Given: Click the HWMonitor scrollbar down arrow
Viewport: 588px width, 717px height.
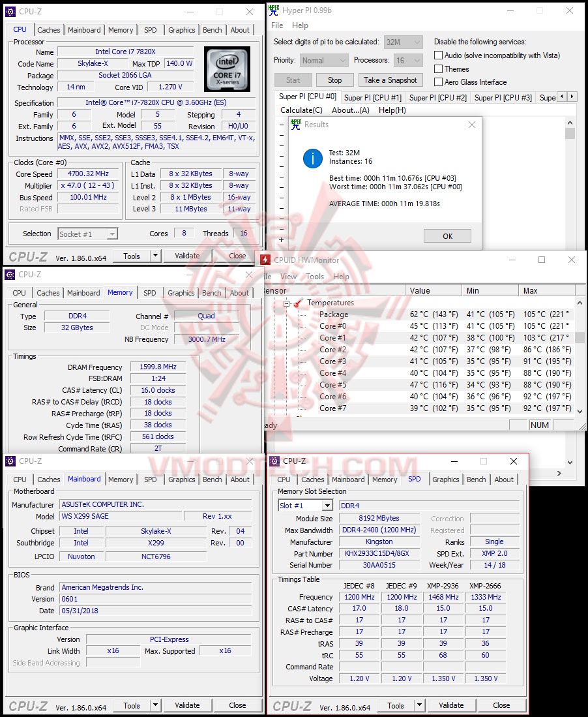Looking at the screenshot, I should 580,411.
